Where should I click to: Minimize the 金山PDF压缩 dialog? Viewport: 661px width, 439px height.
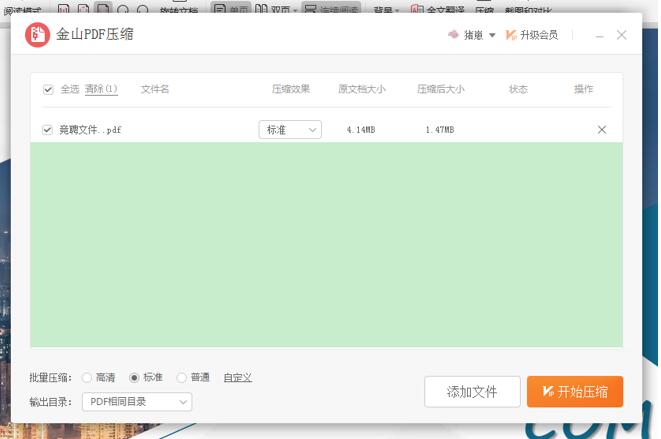point(599,36)
